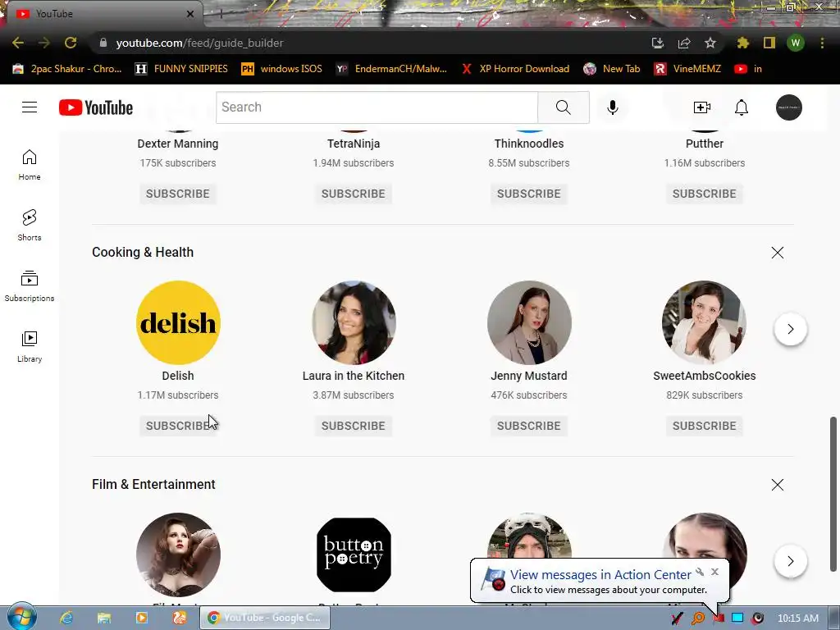
Task: Open the XP Horror Download bookmark
Action: pos(515,69)
